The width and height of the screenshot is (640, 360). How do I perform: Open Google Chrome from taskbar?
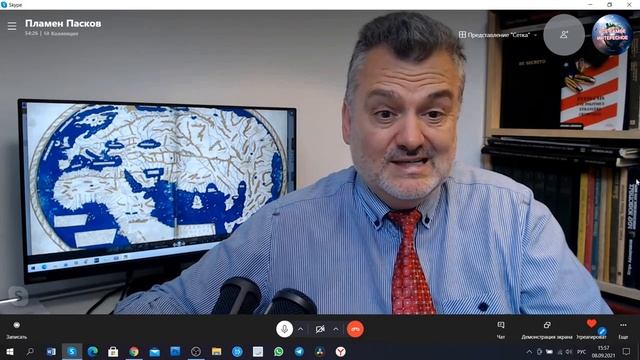click(134, 351)
